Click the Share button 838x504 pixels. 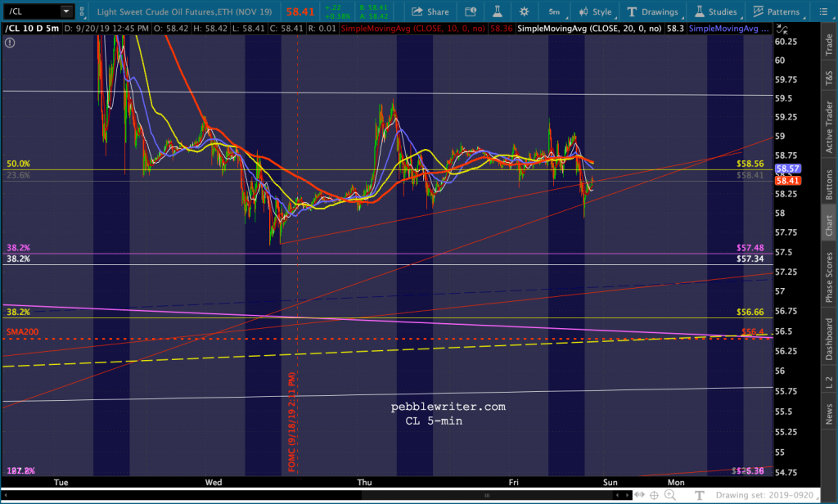click(x=430, y=11)
